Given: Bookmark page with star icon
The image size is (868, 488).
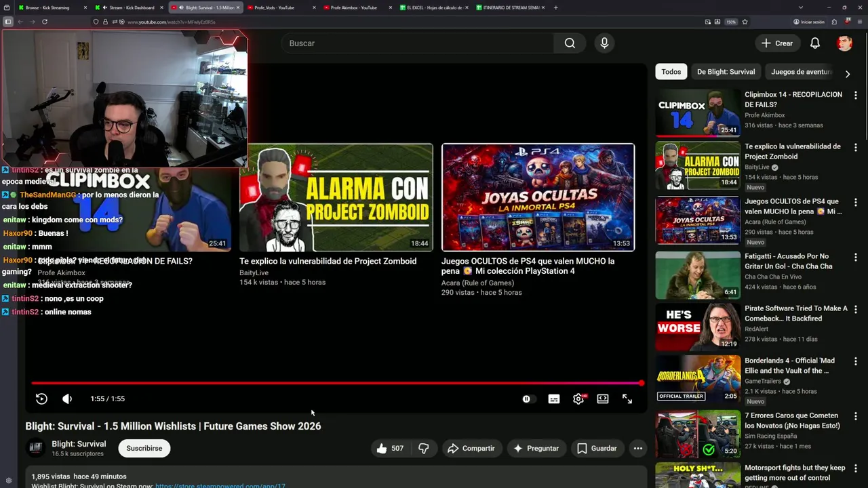Looking at the screenshot, I should click(x=745, y=22).
